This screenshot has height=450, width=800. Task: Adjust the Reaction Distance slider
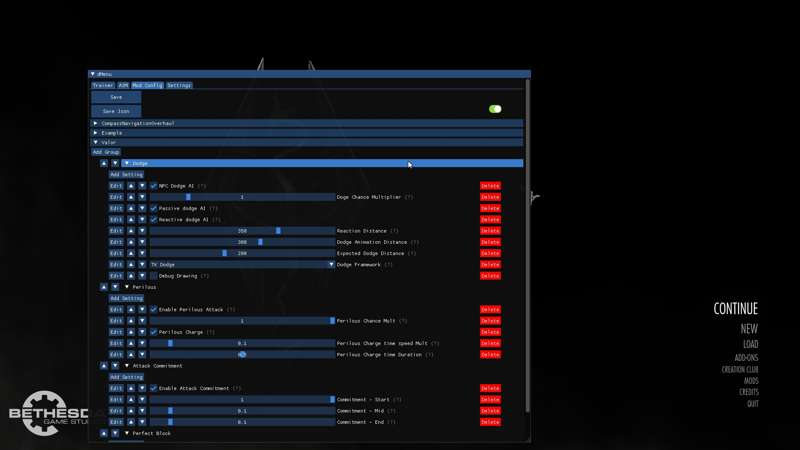[242, 231]
